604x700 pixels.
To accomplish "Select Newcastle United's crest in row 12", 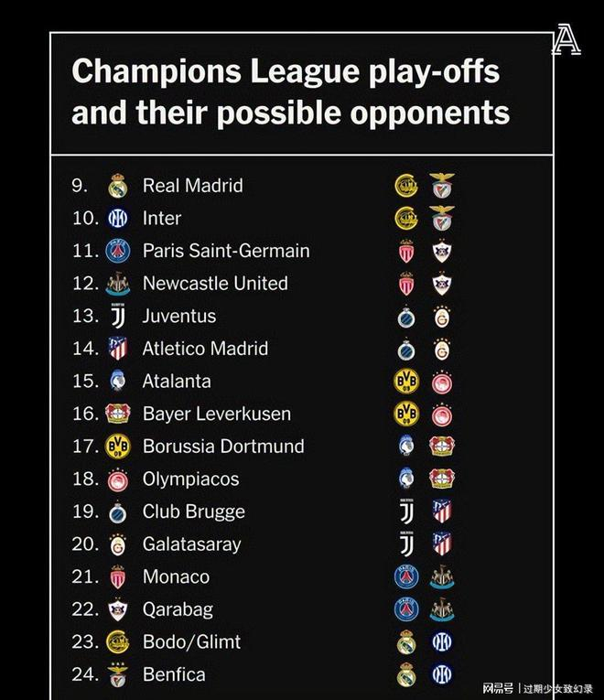I will point(117,284).
